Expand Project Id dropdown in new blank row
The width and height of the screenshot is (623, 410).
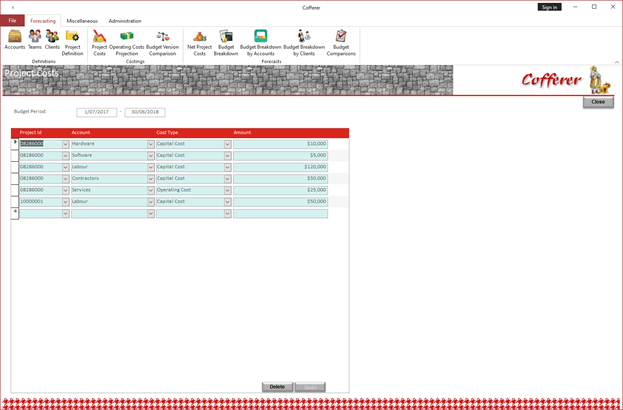tap(66, 214)
